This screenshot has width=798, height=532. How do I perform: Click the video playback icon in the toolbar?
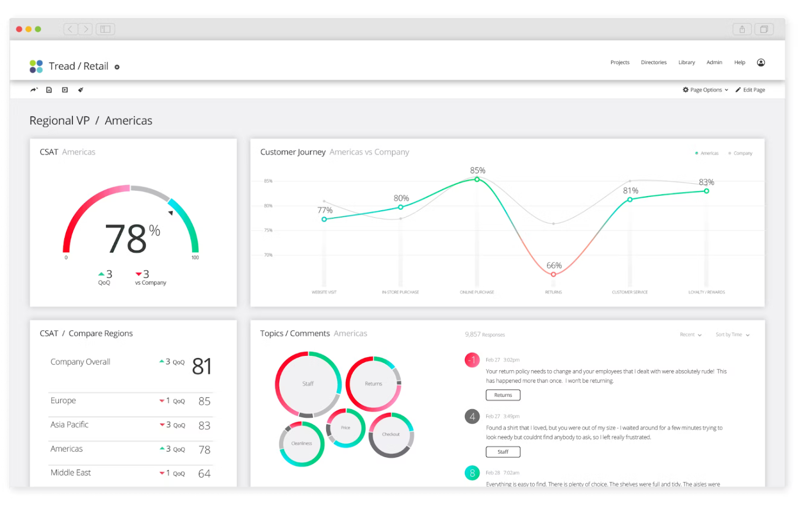click(65, 89)
